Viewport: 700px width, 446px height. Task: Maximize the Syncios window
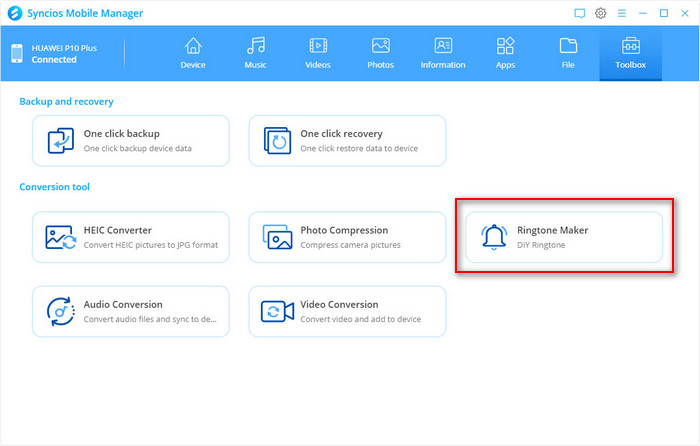pos(664,13)
